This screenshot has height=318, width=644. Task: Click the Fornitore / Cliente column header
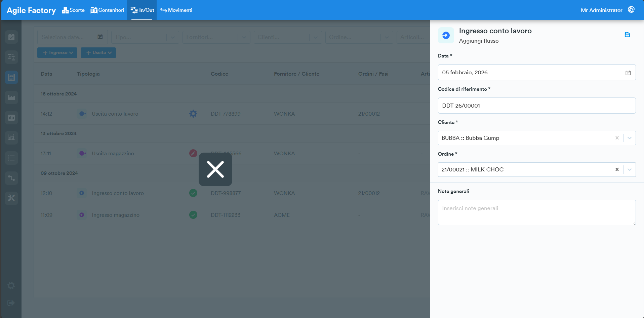[x=296, y=74]
